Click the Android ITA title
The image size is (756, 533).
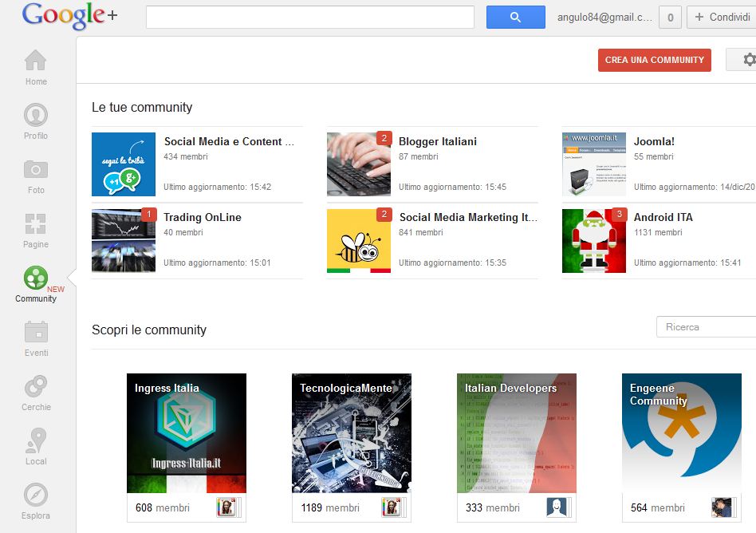point(663,217)
